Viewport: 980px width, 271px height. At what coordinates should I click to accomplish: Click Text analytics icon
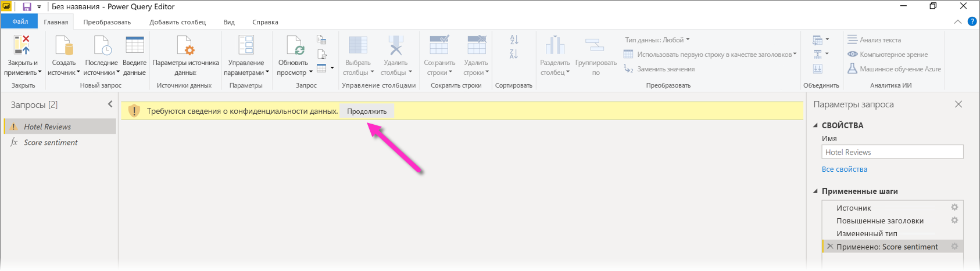pos(852,39)
